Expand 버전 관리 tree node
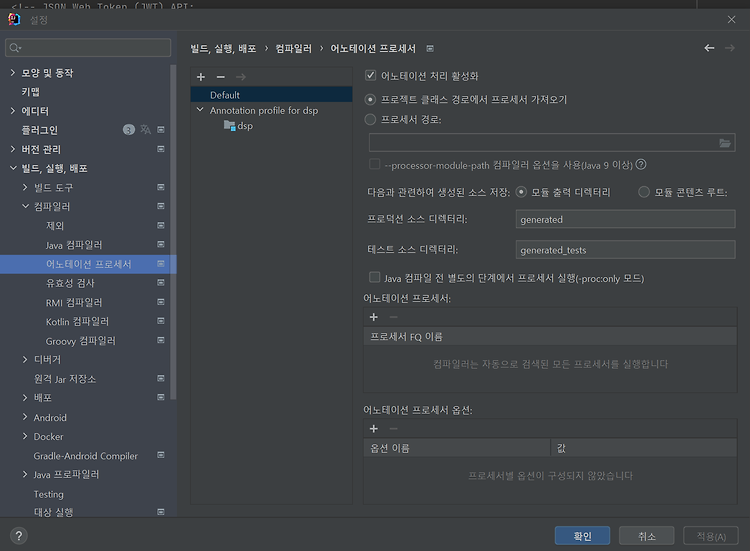The image size is (750, 551). click(x=13, y=149)
